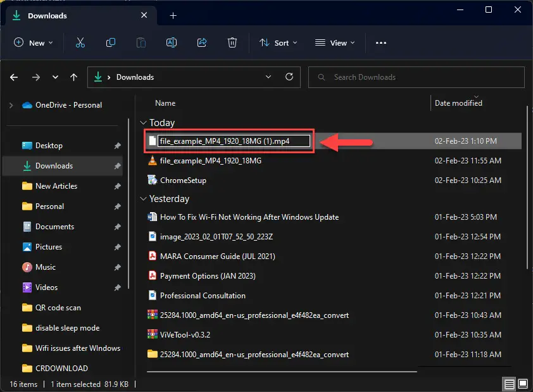The image size is (533, 392).
Task: Collapse the Yesterday file group
Action: [x=144, y=199]
